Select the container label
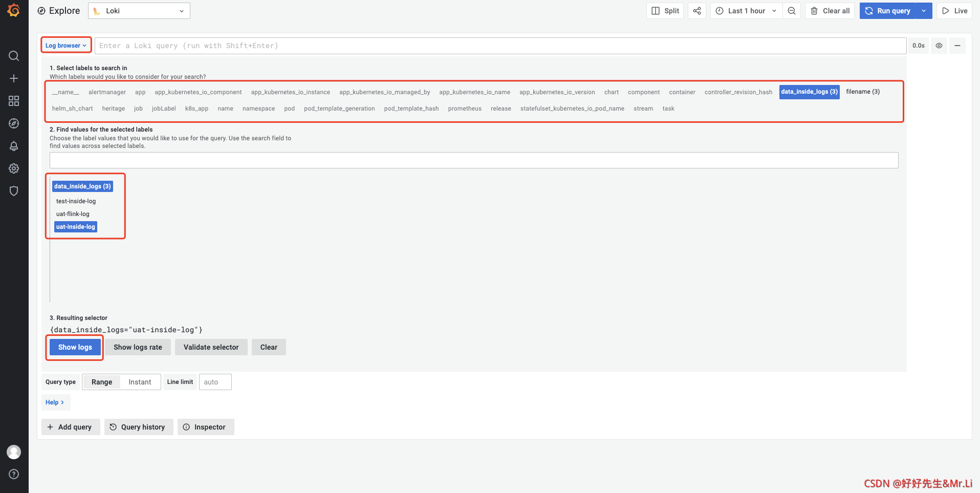This screenshot has width=980, height=493. tap(682, 92)
